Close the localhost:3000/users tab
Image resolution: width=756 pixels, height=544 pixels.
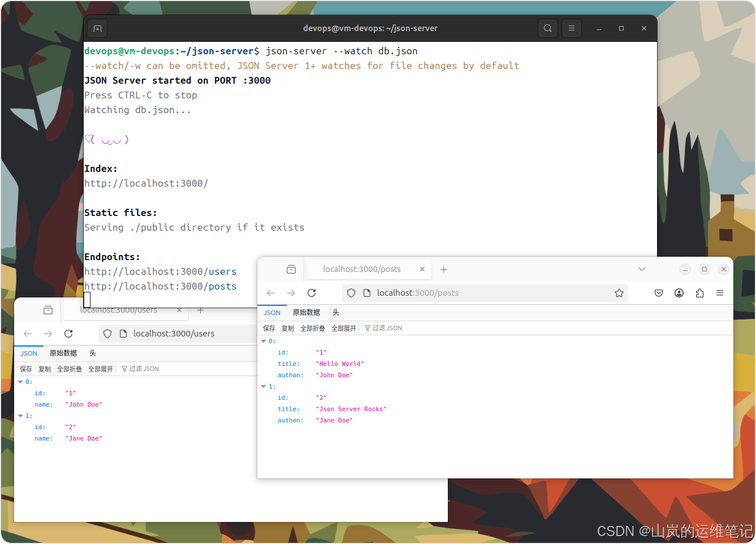[x=179, y=310]
